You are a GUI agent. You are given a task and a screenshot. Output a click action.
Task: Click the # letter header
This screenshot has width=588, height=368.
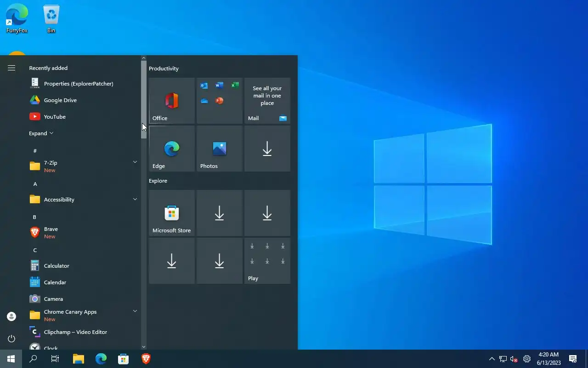pyautogui.click(x=35, y=151)
